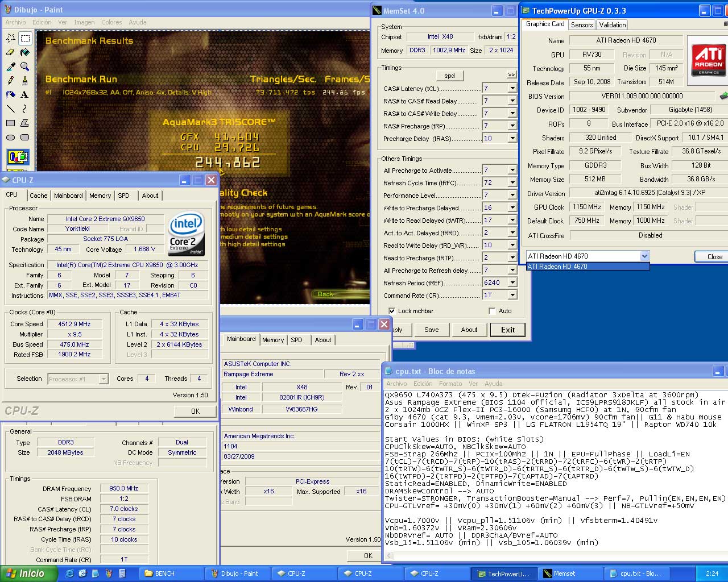Click the highlighted ATI Radeon HD 4670 list entry
728x582 pixels.
point(588,267)
